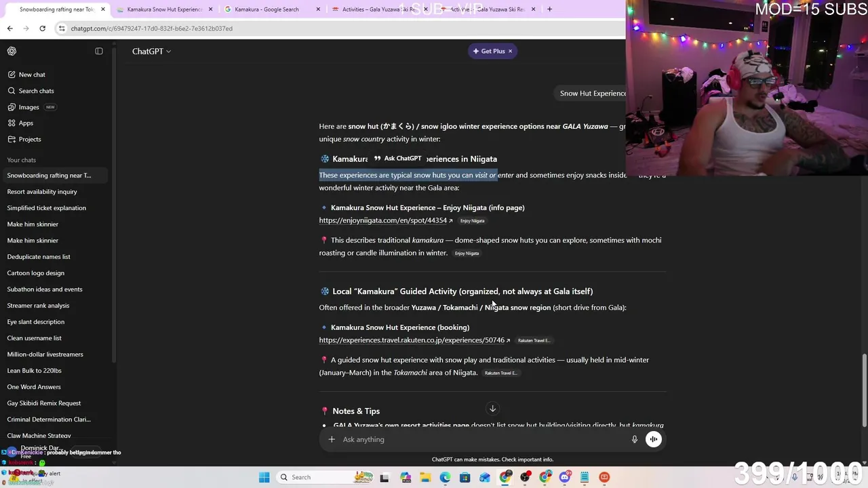Click the scroll-to-bottom arrow button
Image resolution: width=868 pixels, height=488 pixels.
pyautogui.click(x=493, y=409)
